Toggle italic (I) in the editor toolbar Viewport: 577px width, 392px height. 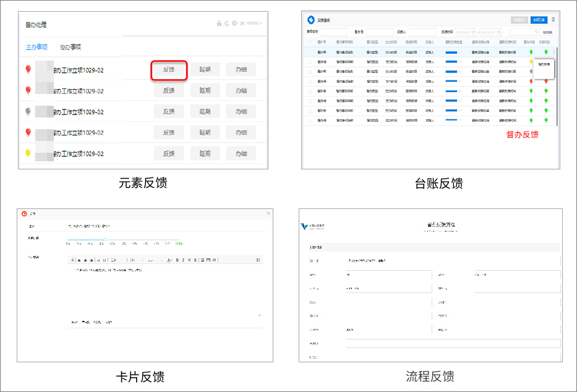[183, 260]
